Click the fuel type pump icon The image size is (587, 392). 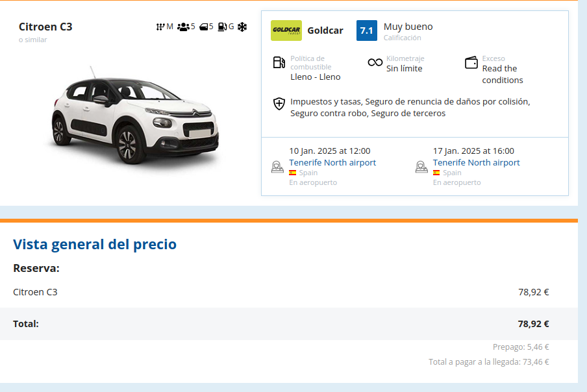click(222, 27)
